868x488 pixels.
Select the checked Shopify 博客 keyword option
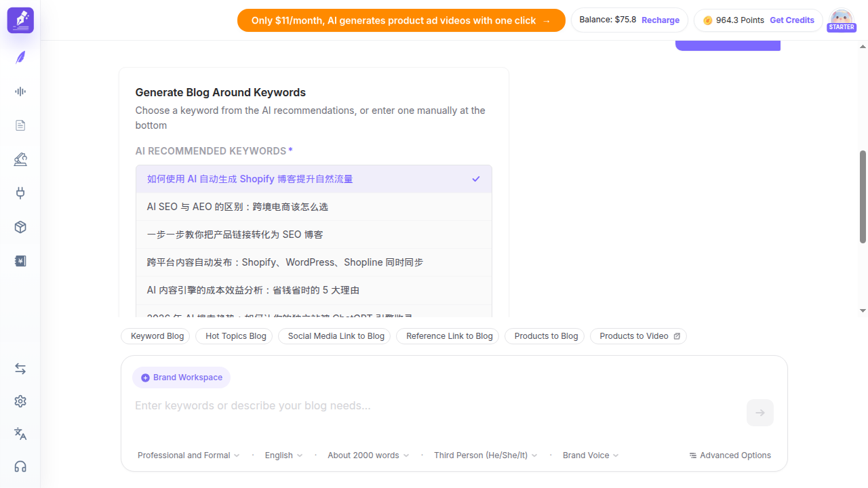pos(314,179)
